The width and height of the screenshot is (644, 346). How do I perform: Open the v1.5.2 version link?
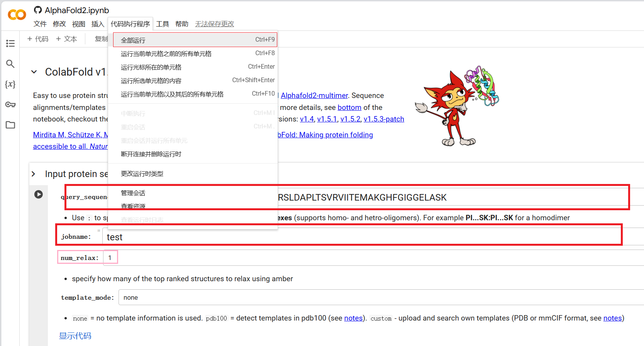(350, 119)
